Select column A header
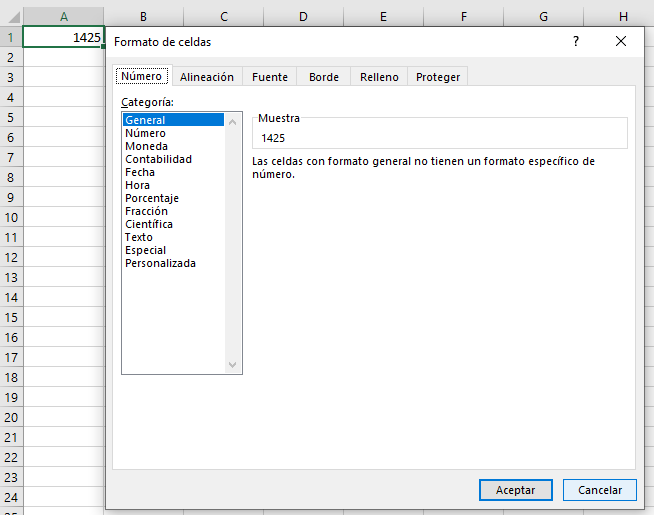Screen dimensions: 654x515 [x=63, y=16]
